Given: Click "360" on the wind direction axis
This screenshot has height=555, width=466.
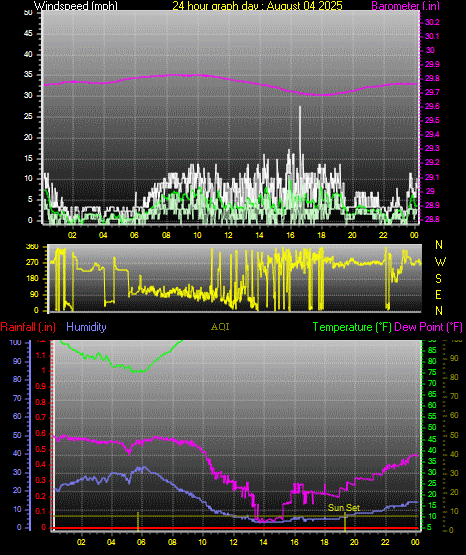Looking at the screenshot, I should coord(32,247).
